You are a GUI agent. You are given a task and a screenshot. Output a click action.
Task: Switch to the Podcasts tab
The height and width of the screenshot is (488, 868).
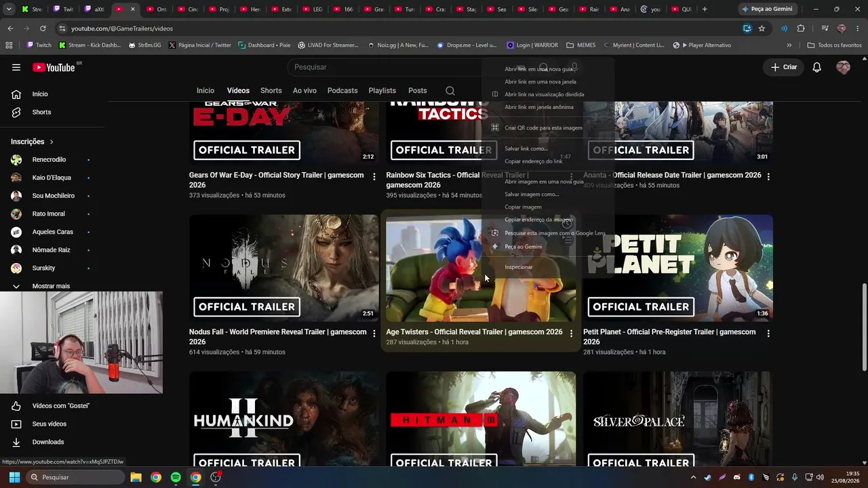tap(342, 91)
